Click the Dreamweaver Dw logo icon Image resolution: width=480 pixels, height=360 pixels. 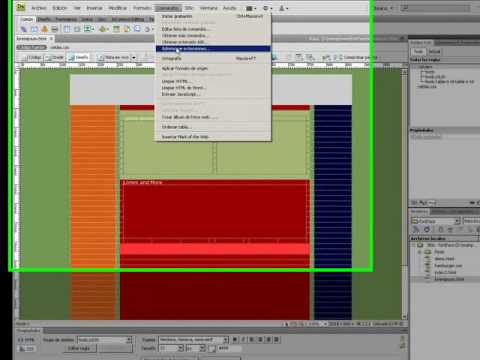pos(21,7)
